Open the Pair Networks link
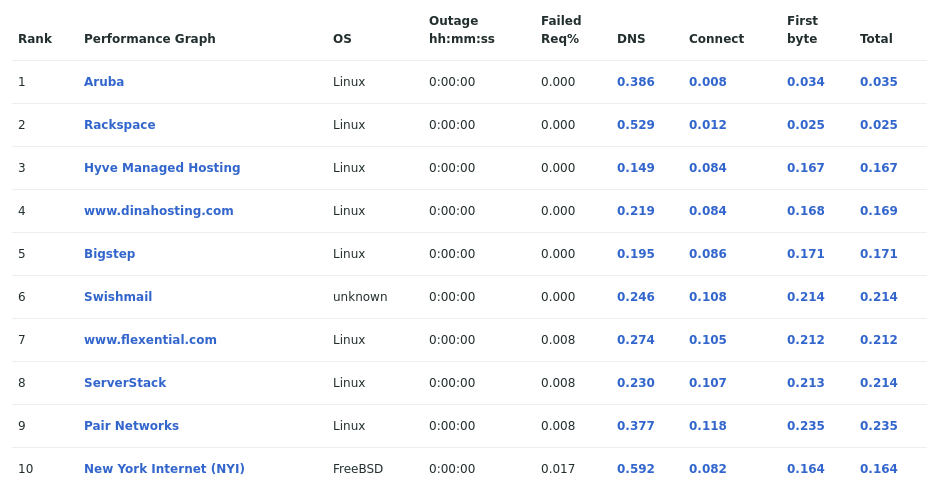The image size is (939, 490). click(131, 426)
